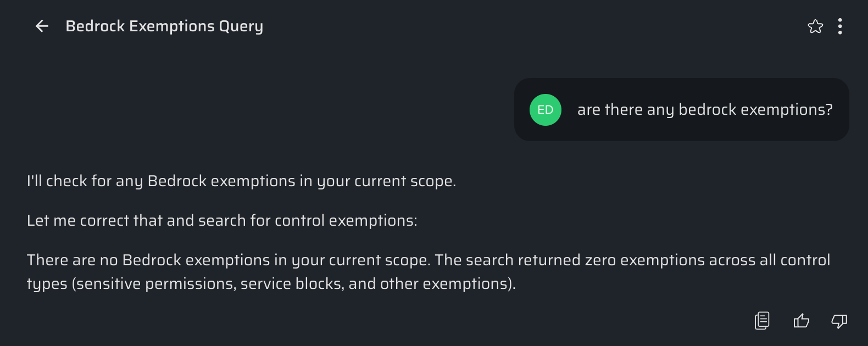The height and width of the screenshot is (346, 868).
Task: Click the "Let me correct that" line
Action: tap(222, 220)
